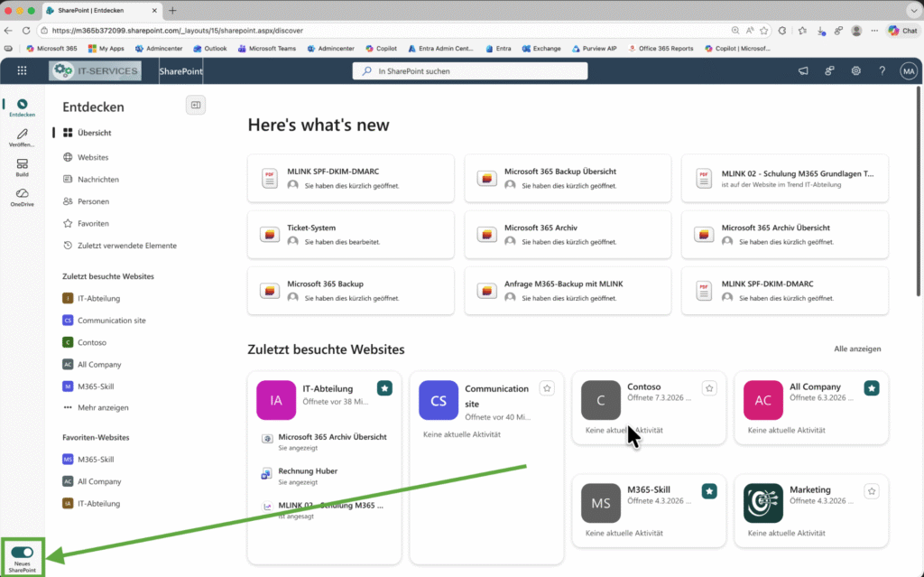
Task: Open a new browser tab plus button
Action: click(172, 10)
